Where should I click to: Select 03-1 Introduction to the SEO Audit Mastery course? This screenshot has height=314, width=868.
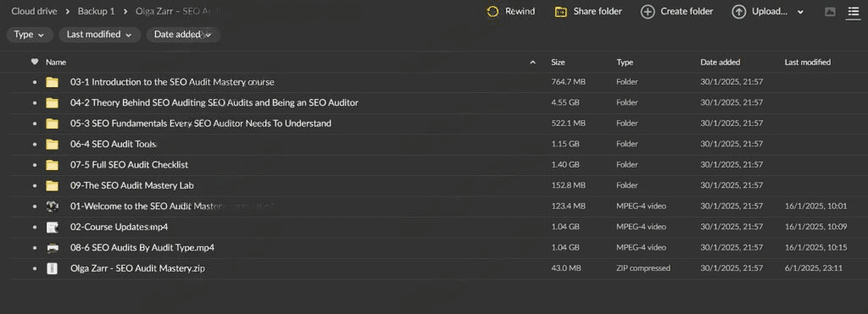(x=172, y=82)
